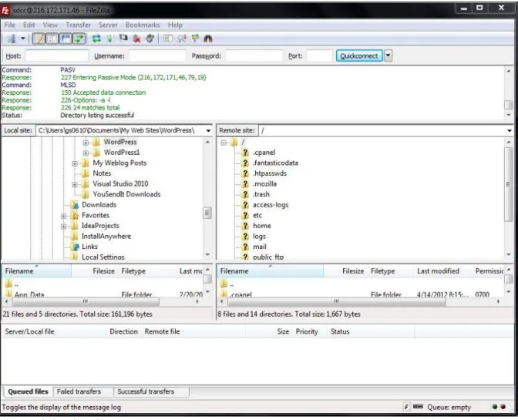Select the access-logs remote folder
The image size is (518, 420).
[271, 205]
